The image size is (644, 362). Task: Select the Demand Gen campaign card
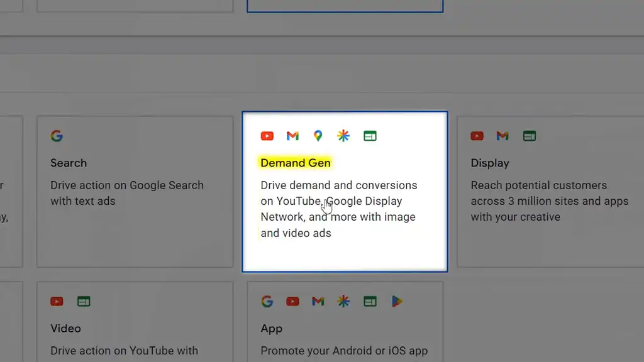(x=345, y=191)
